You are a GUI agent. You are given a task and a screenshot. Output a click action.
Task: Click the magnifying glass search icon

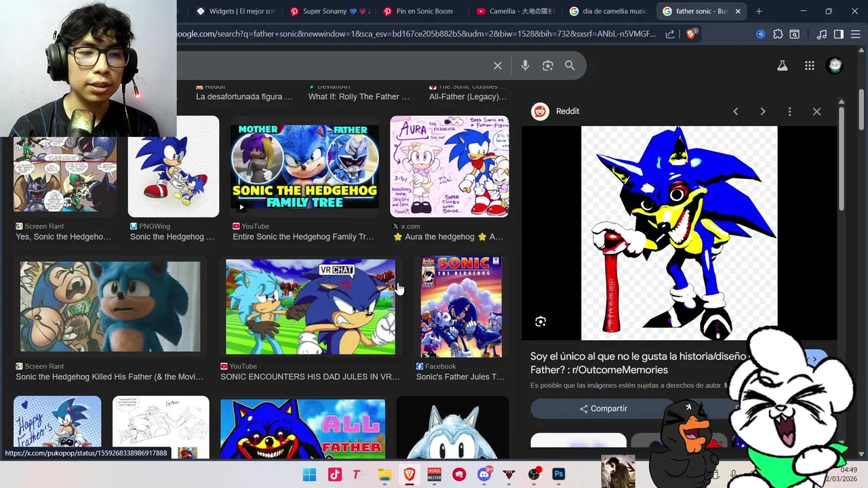pos(570,66)
